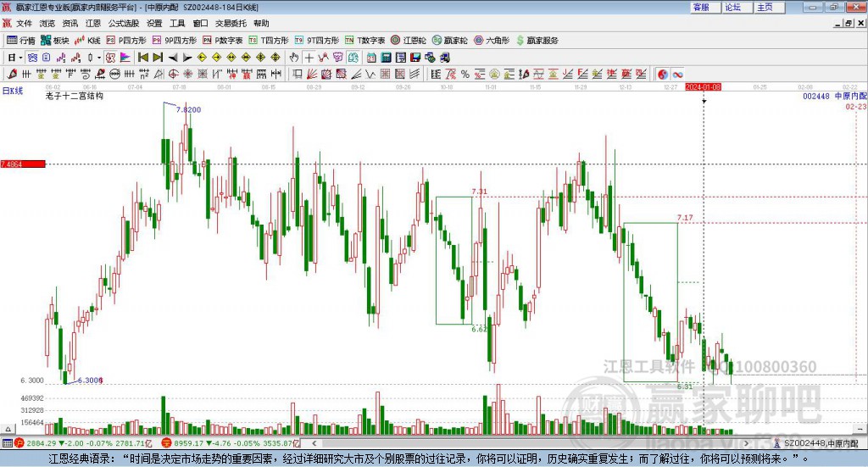The height and width of the screenshot is (467, 868).
Task: Click the 7.8200 high price label
Action: pyautogui.click(x=188, y=109)
